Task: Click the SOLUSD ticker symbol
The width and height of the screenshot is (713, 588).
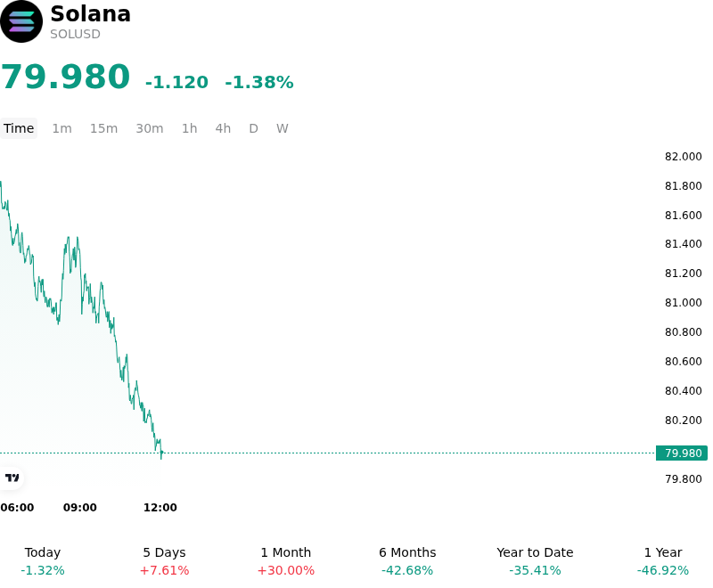Action: pos(75,34)
